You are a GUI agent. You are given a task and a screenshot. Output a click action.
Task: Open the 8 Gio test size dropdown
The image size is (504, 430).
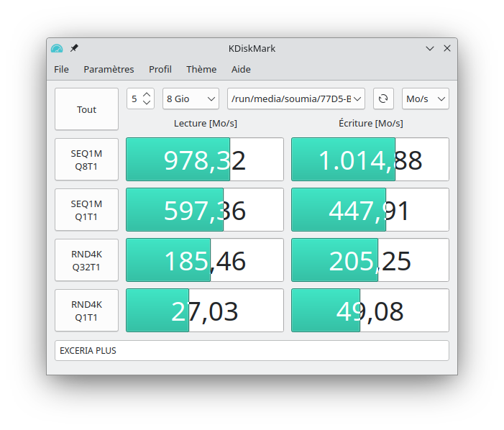pos(191,99)
